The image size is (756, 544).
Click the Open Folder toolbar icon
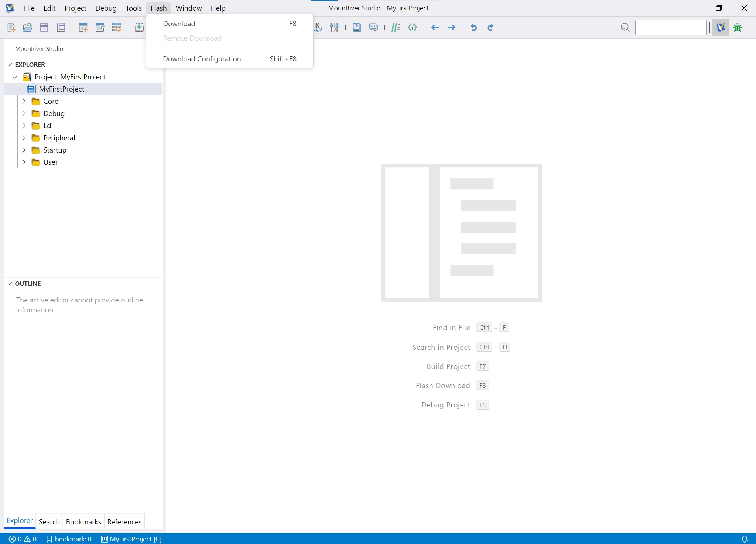[x=28, y=27]
